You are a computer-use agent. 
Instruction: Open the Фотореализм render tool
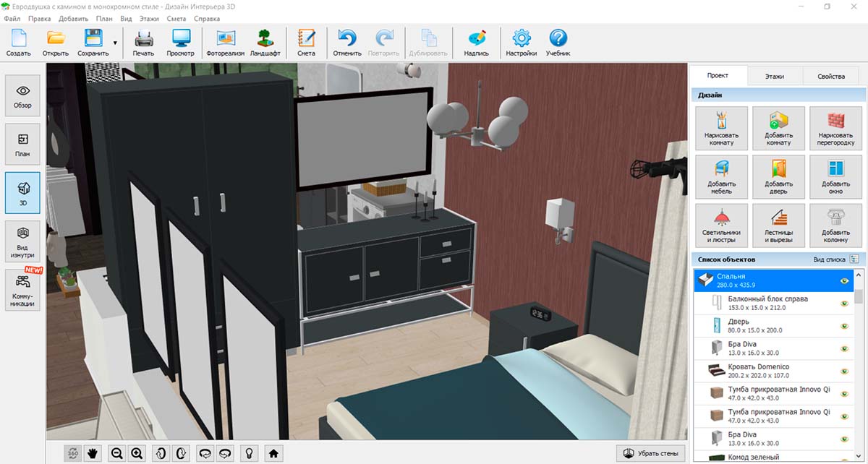pos(226,43)
